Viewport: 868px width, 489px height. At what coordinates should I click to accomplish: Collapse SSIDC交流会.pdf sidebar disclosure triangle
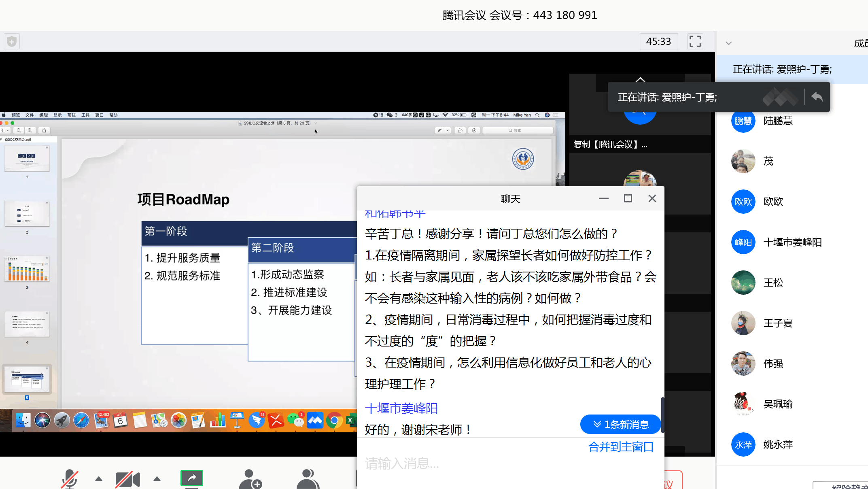pos(2,139)
